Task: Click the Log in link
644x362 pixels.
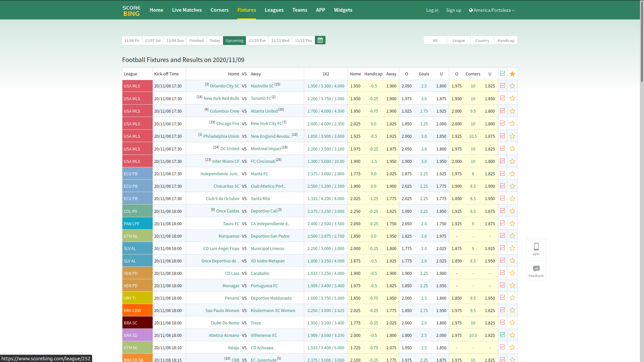Action: tap(432, 10)
